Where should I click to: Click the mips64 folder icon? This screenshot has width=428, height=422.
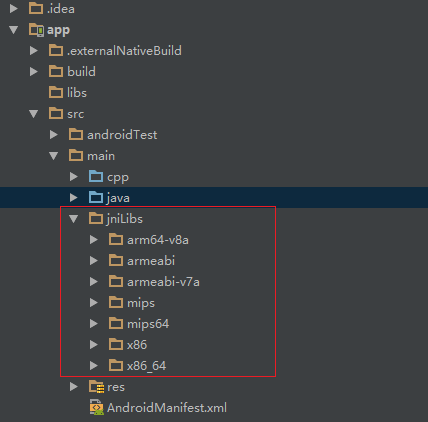[116, 323]
